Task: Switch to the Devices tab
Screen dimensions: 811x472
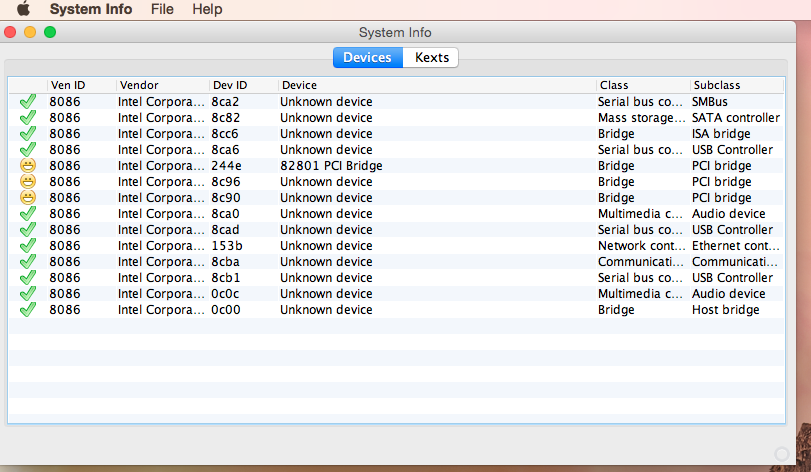Action: coord(367,58)
